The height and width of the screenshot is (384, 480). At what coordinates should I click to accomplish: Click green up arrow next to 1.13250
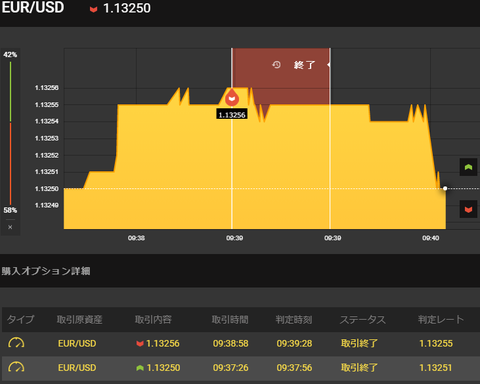[140, 368]
